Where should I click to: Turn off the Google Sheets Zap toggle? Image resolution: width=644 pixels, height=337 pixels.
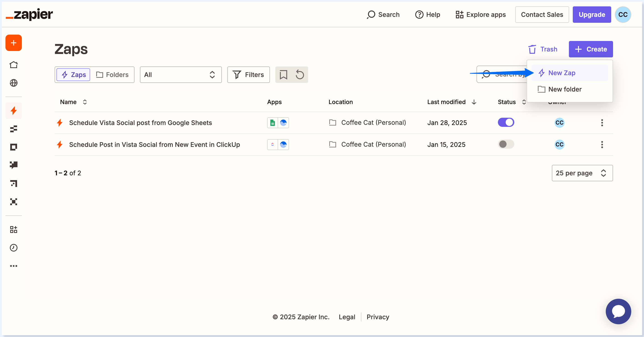point(506,122)
